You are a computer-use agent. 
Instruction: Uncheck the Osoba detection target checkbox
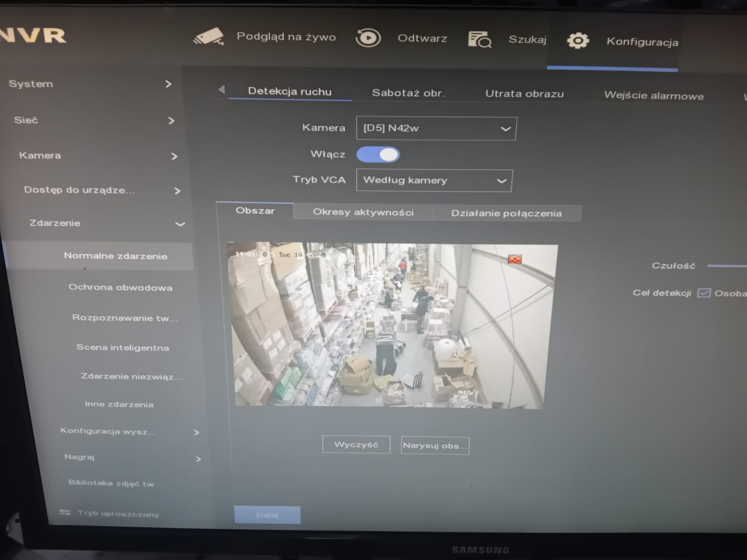click(x=704, y=293)
